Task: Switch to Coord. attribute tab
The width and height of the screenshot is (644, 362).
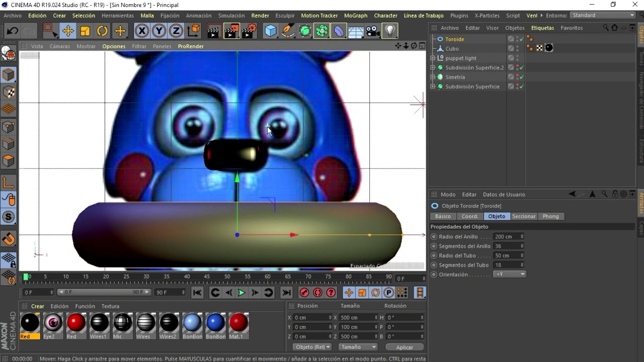Action: pyautogui.click(x=470, y=216)
